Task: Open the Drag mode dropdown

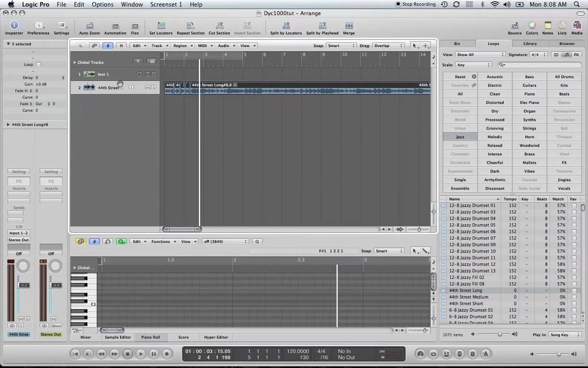Action: 388,45
